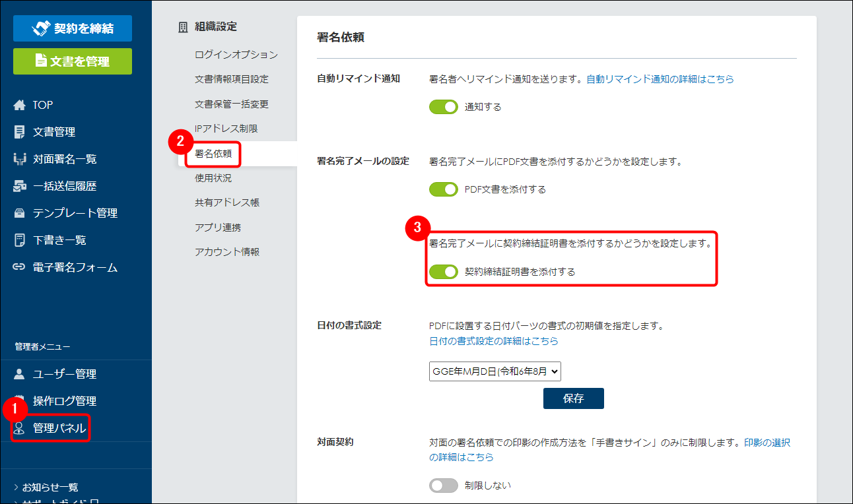
Task: Click the document icon next to 文書管理
Action: point(19,132)
